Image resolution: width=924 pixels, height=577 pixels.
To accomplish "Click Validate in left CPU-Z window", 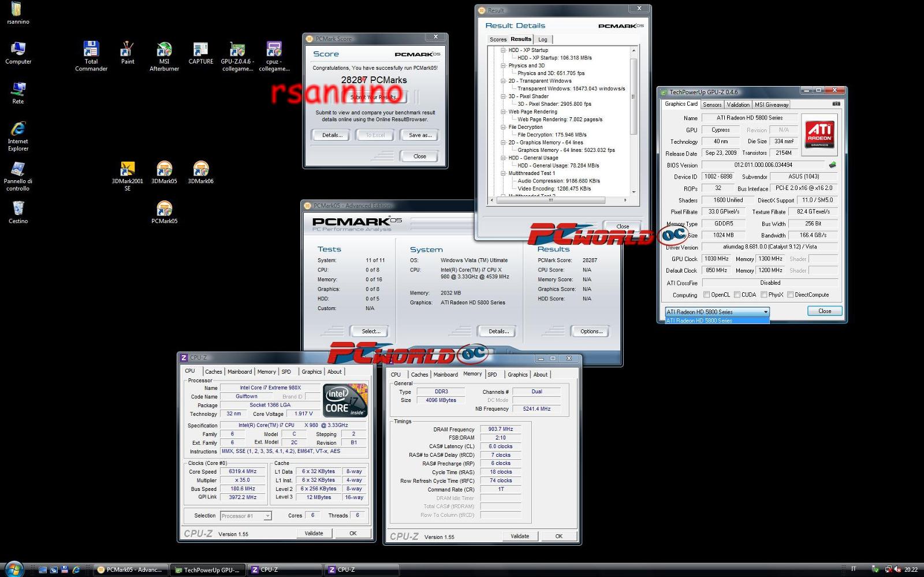I will (x=314, y=533).
